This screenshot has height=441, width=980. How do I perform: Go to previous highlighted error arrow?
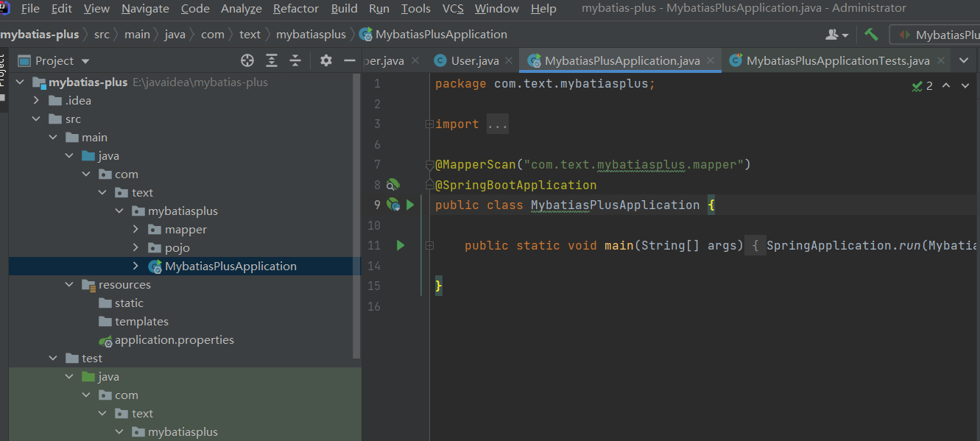point(946,86)
